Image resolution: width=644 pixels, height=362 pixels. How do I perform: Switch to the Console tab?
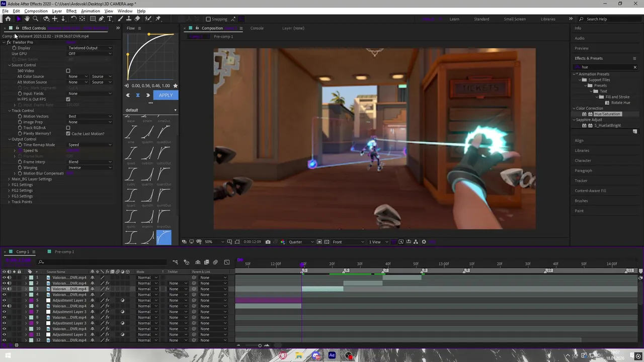[x=257, y=28]
